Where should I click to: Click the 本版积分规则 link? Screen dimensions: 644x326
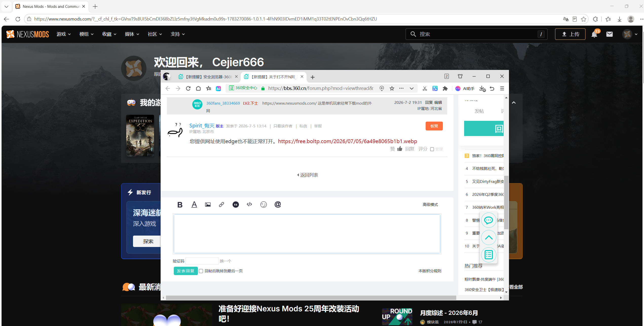tap(430, 271)
